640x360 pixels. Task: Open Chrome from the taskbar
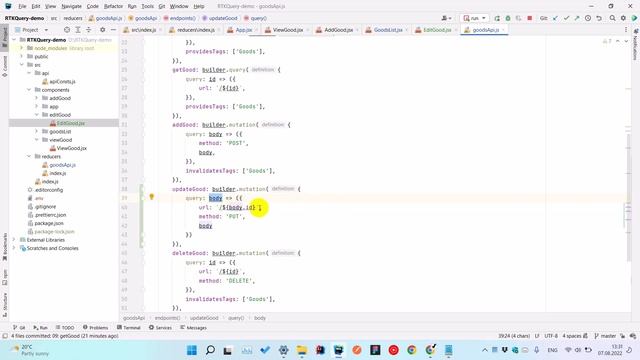pyautogui.click(x=412, y=350)
